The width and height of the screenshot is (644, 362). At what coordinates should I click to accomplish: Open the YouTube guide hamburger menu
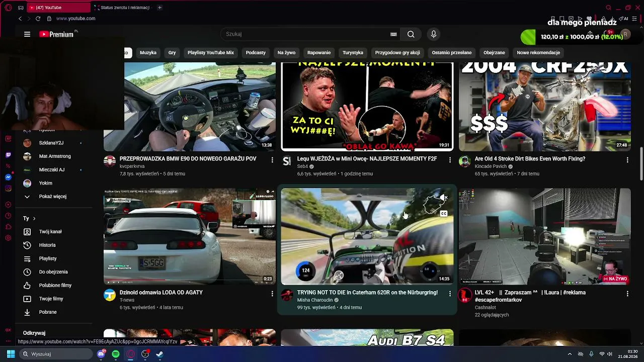pos(27,34)
